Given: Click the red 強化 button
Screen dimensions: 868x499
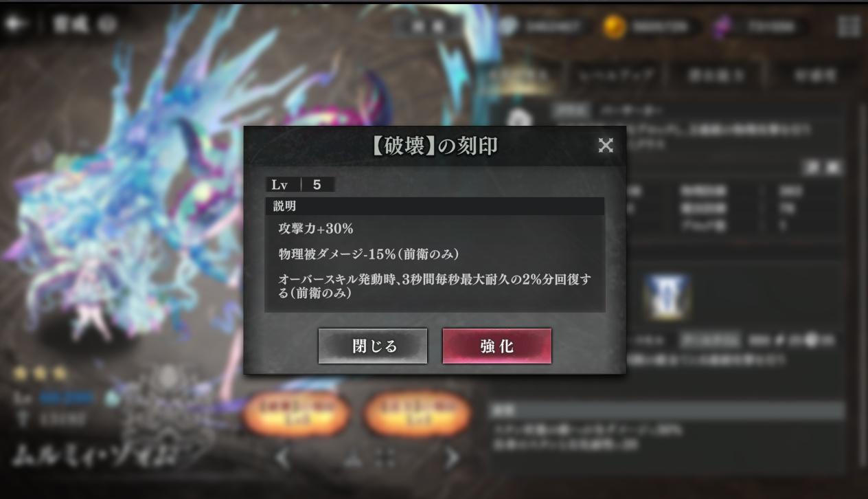Looking at the screenshot, I should pos(496,346).
